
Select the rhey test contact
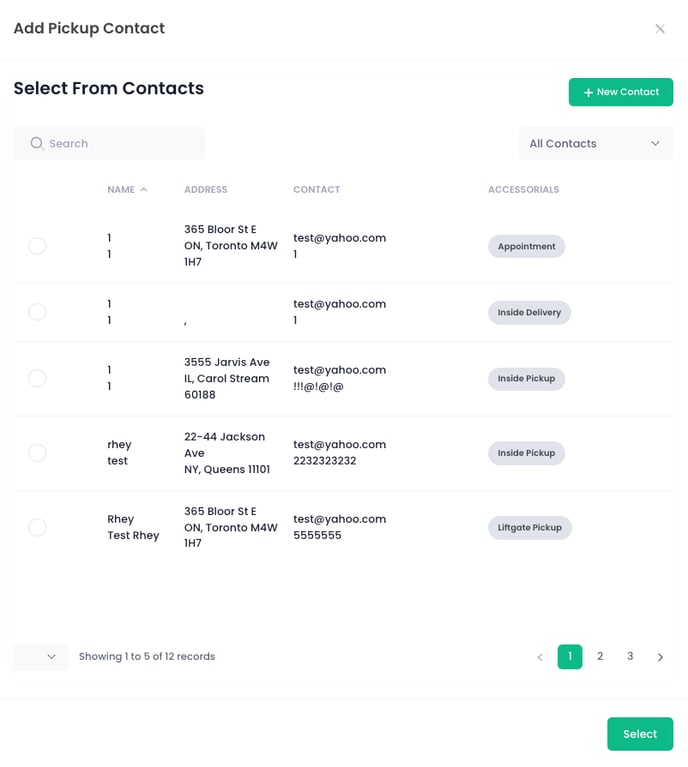[x=37, y=452]
